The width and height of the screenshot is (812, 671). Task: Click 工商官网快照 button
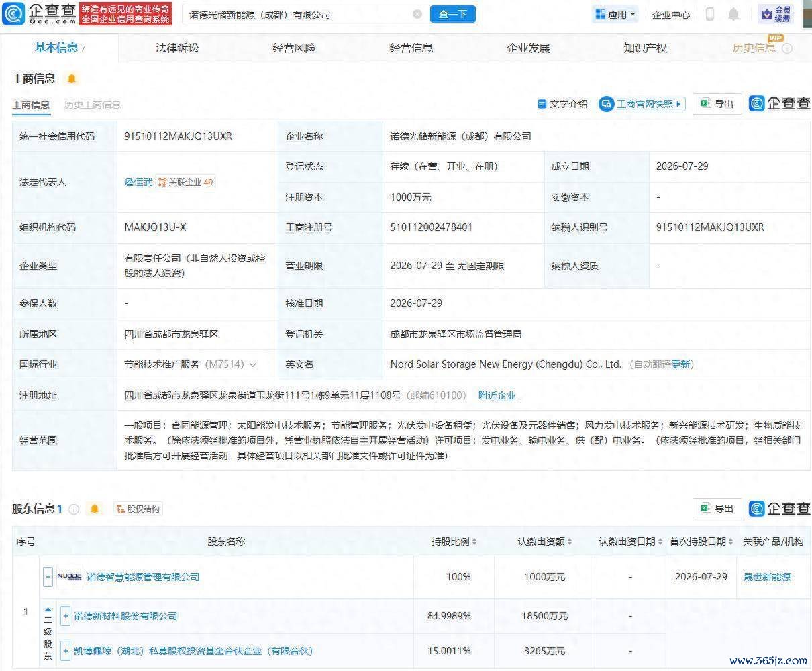pos(642,104)
